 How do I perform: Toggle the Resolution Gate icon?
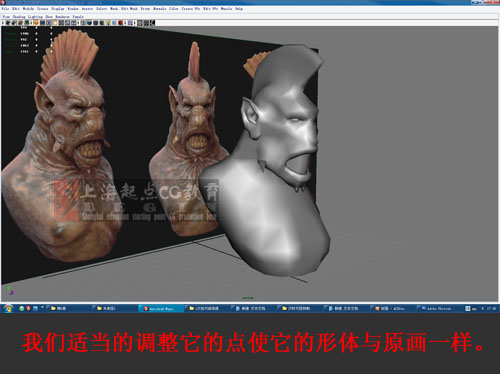[x=49, y=23]
